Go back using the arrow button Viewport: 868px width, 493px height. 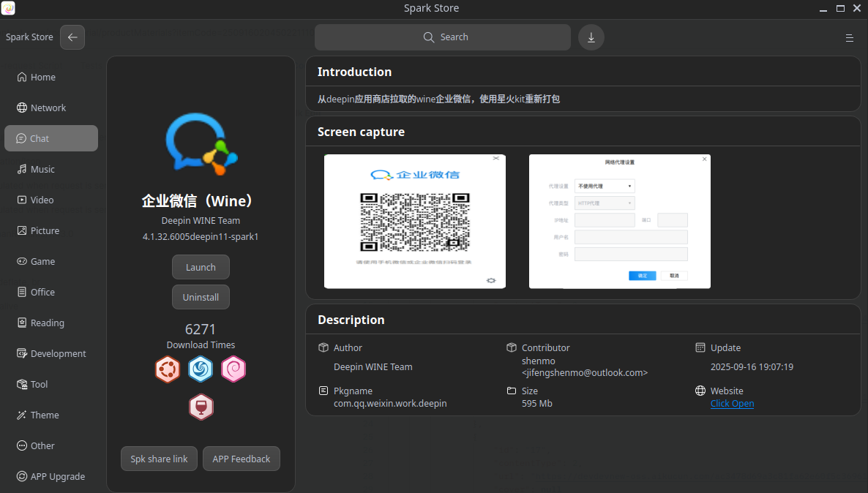pyautogui.click(x=72, y=37)
